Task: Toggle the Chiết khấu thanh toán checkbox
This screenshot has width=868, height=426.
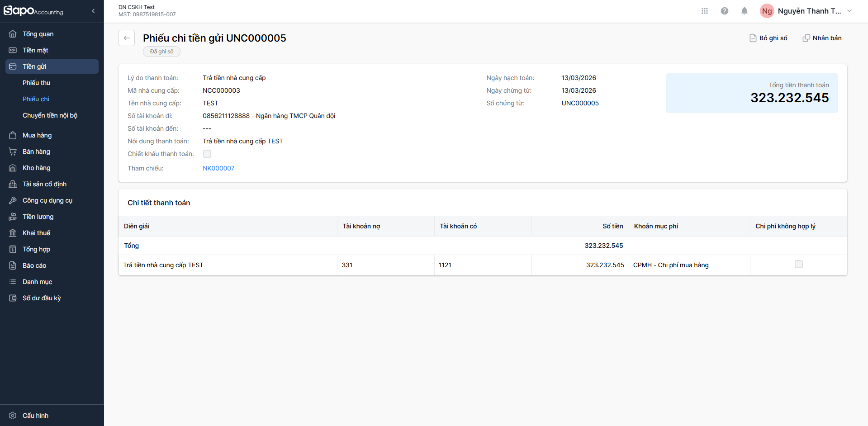Action: tap(207, 154)
